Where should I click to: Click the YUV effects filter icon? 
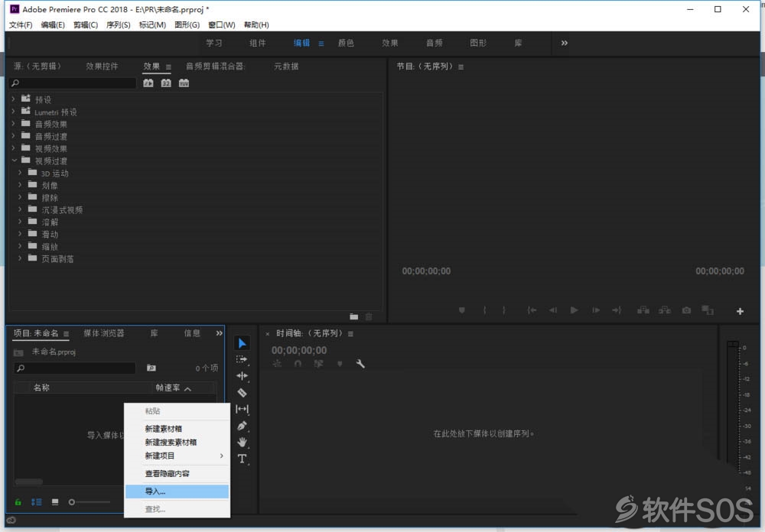coord(184,83)
